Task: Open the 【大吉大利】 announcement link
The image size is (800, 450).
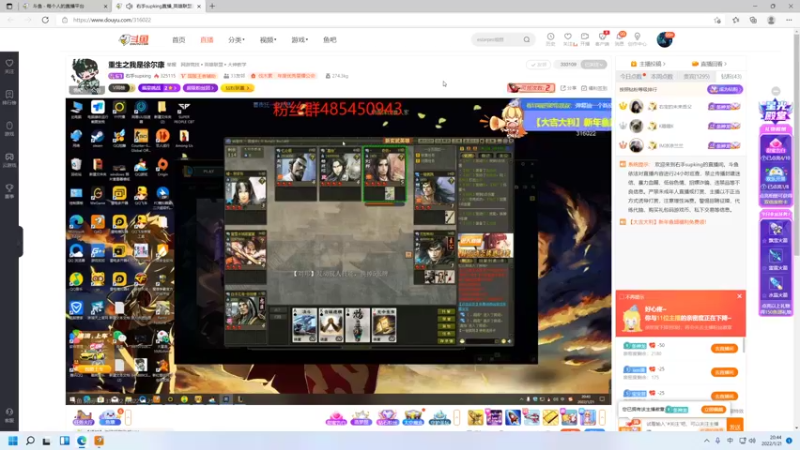Action: tap(667, 222)
